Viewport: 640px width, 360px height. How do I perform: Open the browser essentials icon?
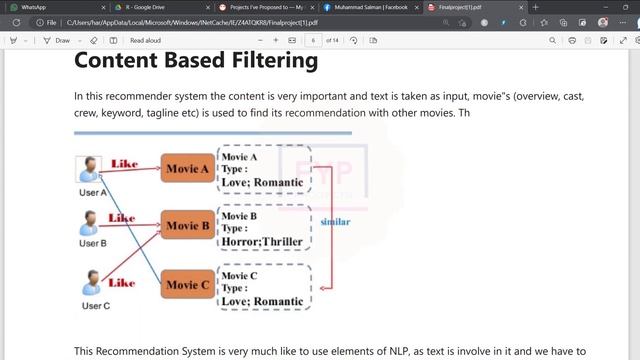click(x=582, y=23)
